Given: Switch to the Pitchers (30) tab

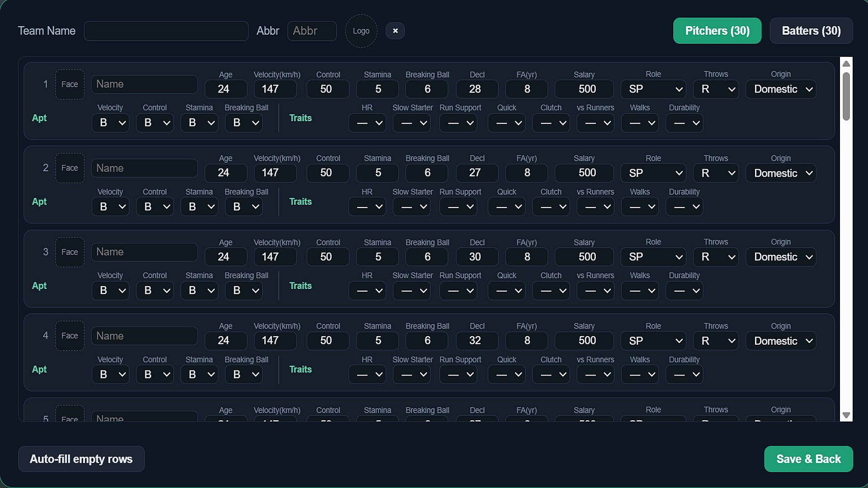Looking at the screenshot, I should tap(717, 31).
